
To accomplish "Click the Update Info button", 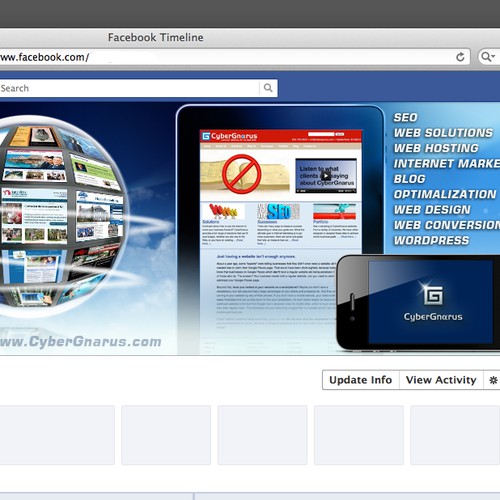I will tap(361, 380).
